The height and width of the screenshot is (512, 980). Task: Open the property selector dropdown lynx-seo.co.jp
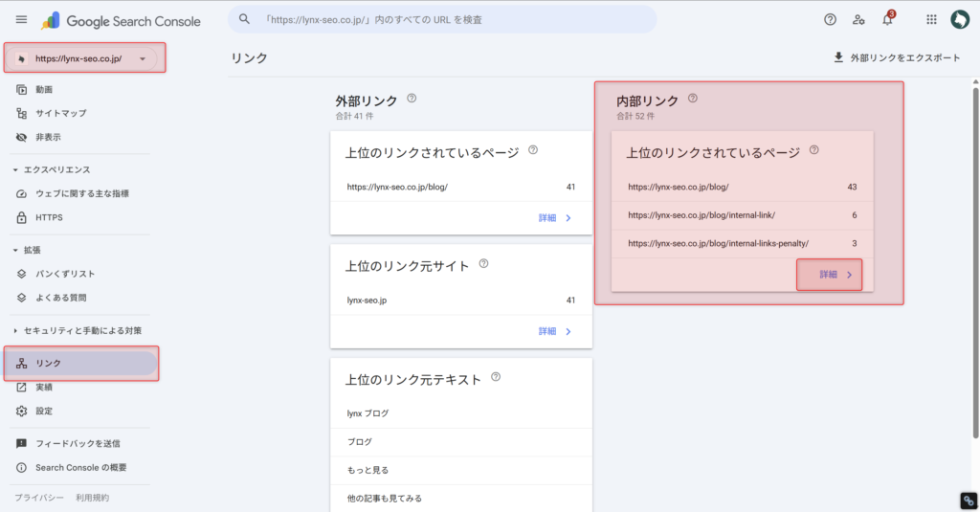coord(84,58)
